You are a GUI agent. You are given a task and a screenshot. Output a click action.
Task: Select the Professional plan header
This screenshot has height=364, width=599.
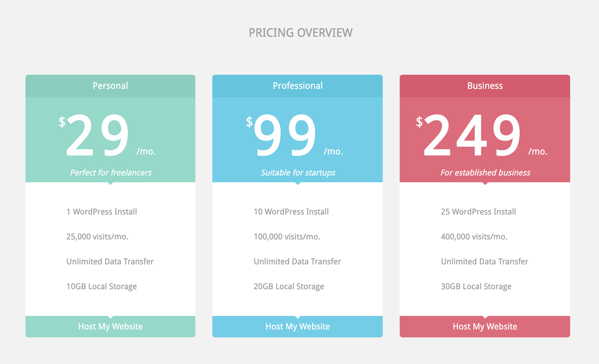click(x=298, y=86)
